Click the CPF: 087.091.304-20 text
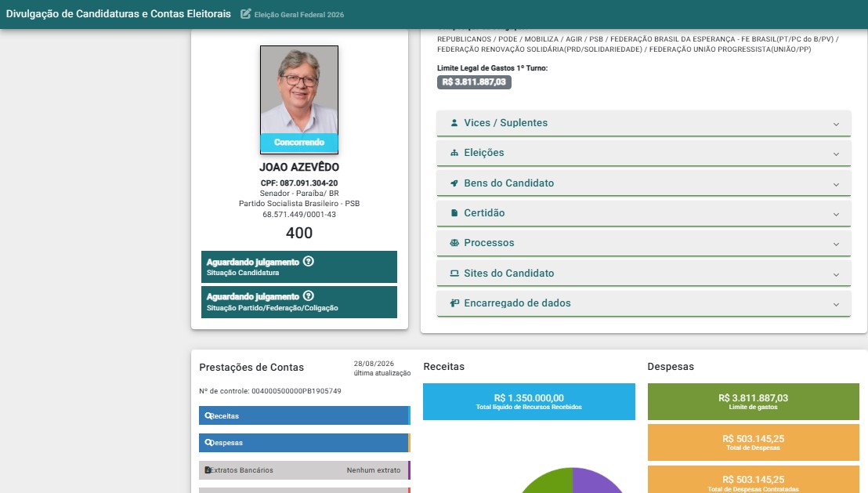 point(299,183)
